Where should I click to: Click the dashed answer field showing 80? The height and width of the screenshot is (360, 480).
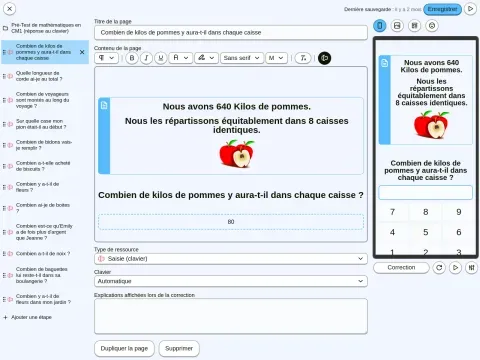click(x=231, y=222)
